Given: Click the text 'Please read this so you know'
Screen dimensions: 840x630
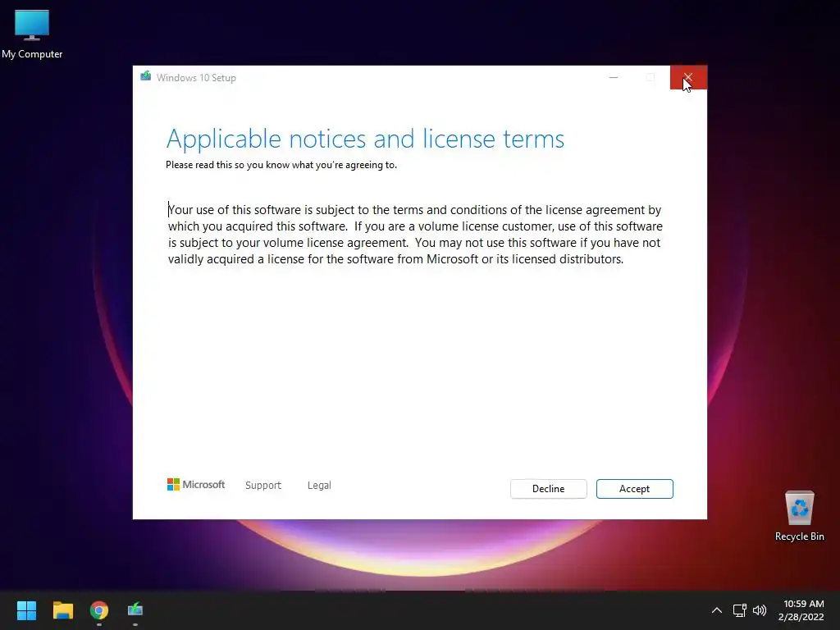Looking at the screenshot, I should (x=228, y=165).
